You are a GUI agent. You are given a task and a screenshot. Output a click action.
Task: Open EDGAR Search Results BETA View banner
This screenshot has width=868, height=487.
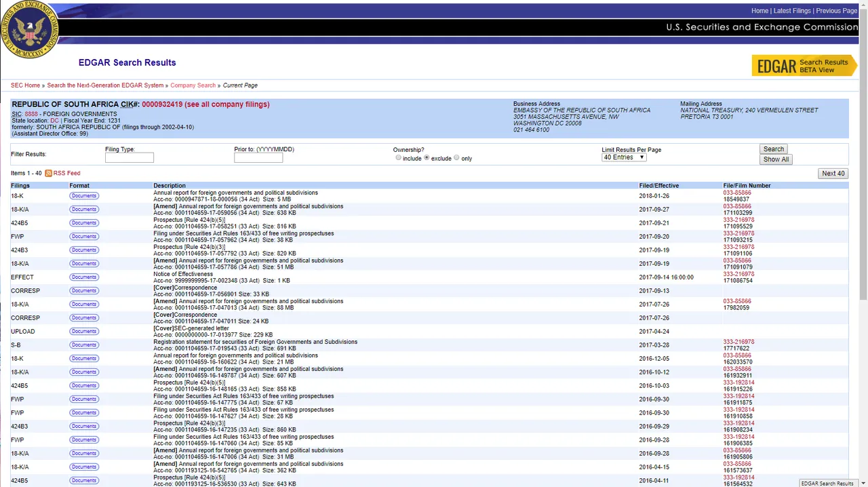[804, 66]
